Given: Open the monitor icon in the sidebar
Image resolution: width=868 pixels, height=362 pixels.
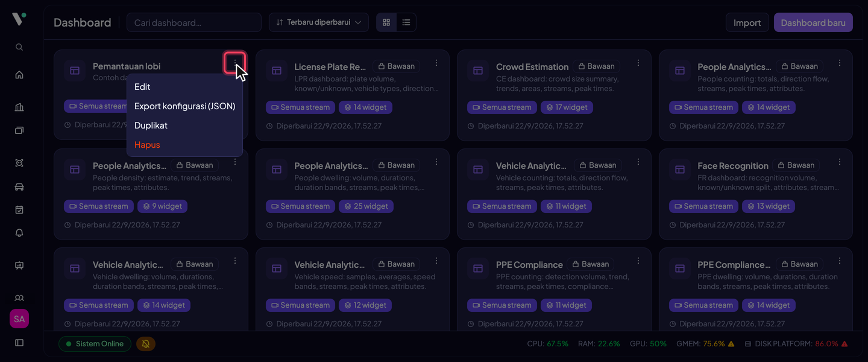Looking at the screenshot, I should pos(19,265).
